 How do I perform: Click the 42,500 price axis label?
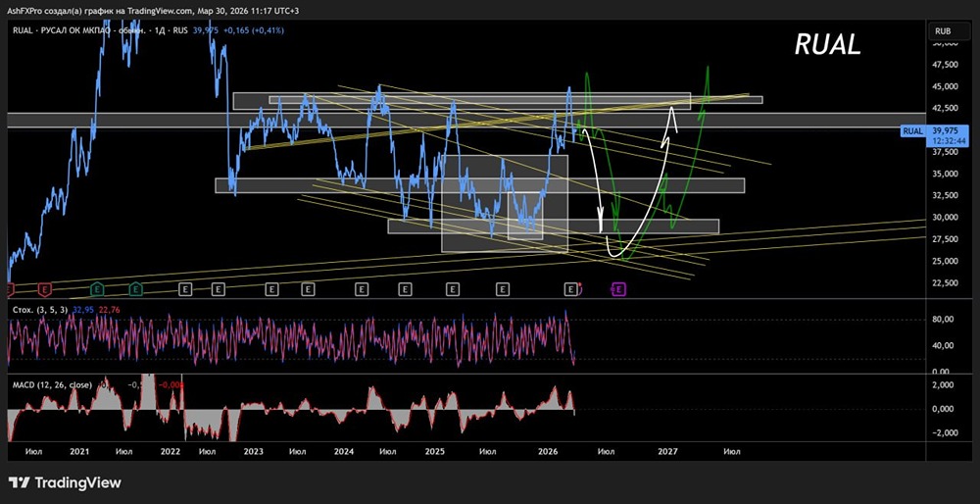click(946, 108)
